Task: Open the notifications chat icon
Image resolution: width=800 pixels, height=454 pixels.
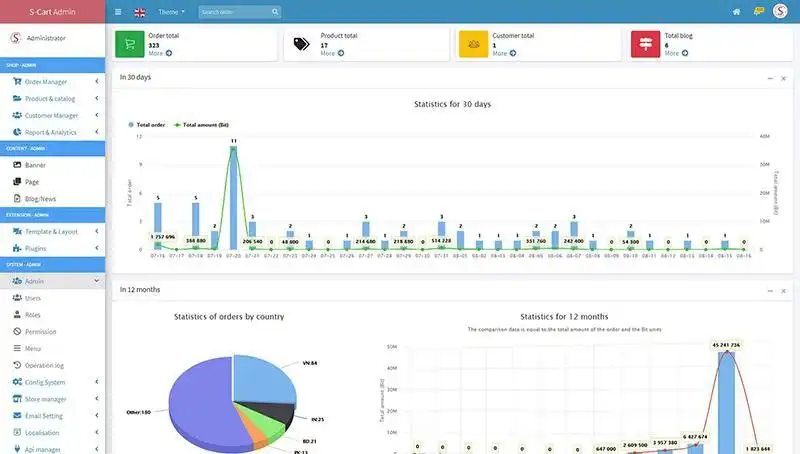Action: pyautogui.click(x=759, y=11)
